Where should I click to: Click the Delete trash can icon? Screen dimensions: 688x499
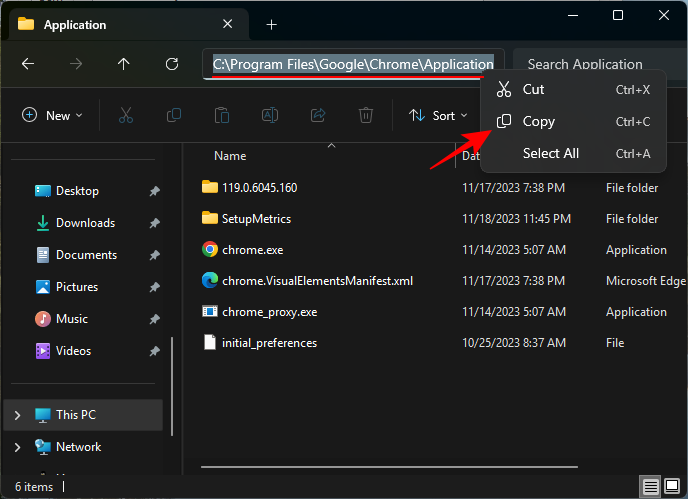(366, 115)
